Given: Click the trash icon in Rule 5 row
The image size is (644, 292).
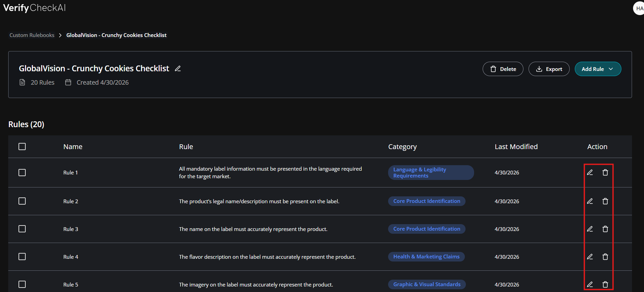Looking at the screenshot, I should pos(605,284).
